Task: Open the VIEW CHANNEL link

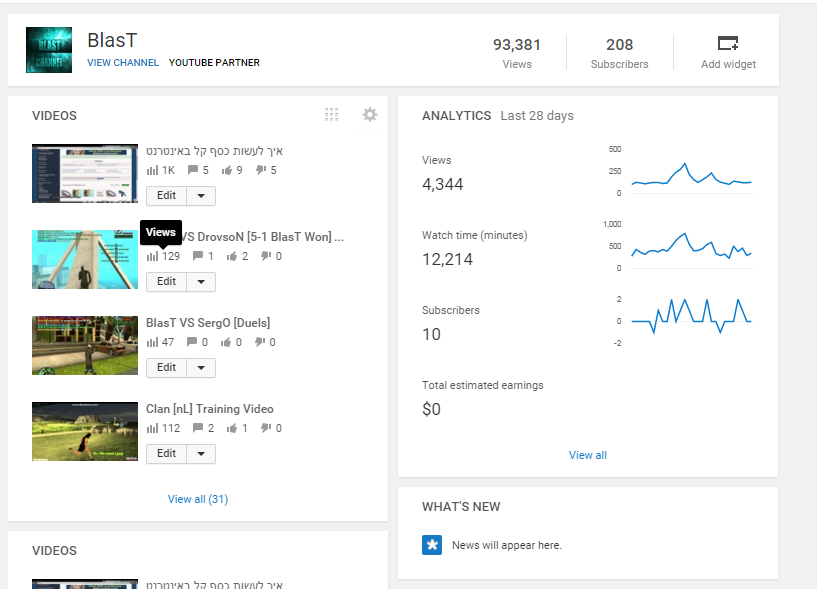Action: point(123,63)
